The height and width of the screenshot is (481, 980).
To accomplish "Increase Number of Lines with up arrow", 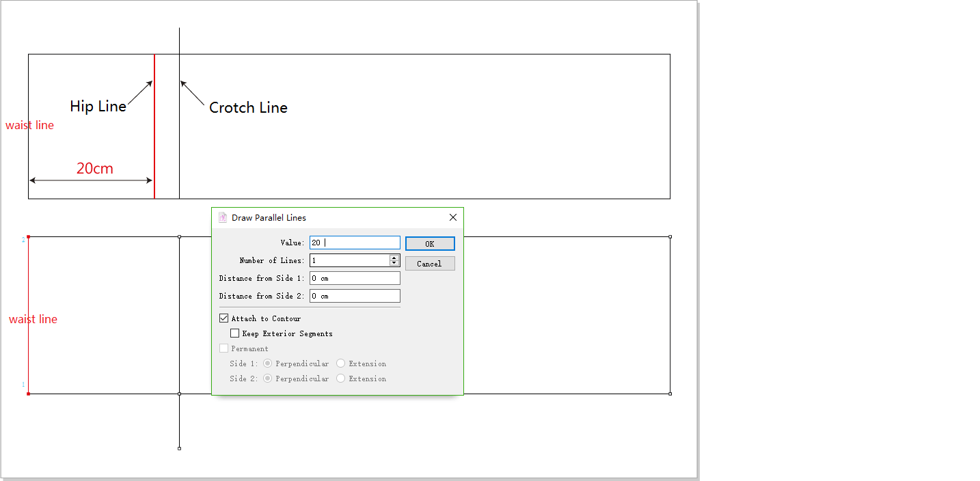I will [x=394, y=258].
